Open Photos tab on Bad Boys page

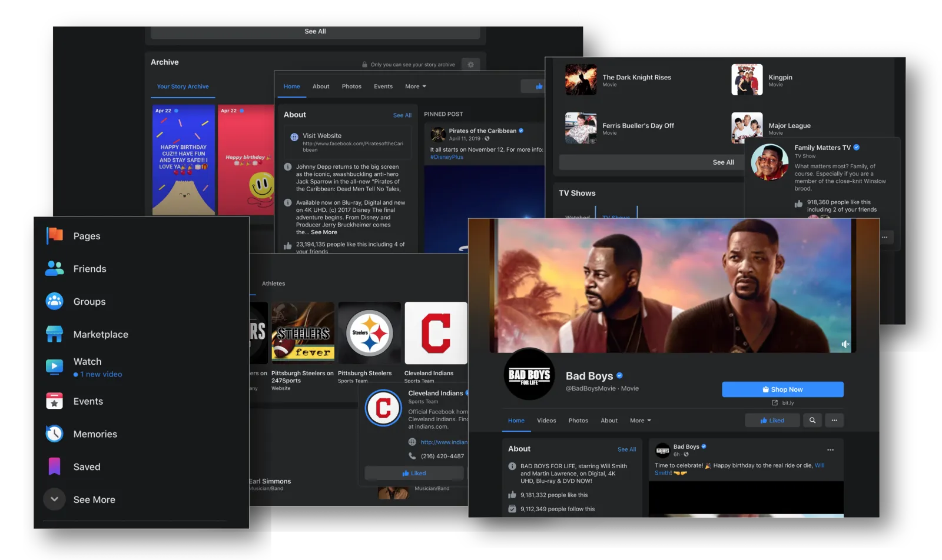(578, 421)
